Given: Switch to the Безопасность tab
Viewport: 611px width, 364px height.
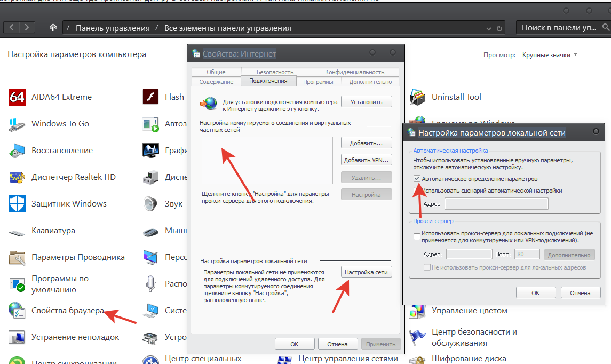Looking at the screenshot, I should (275, 72).
